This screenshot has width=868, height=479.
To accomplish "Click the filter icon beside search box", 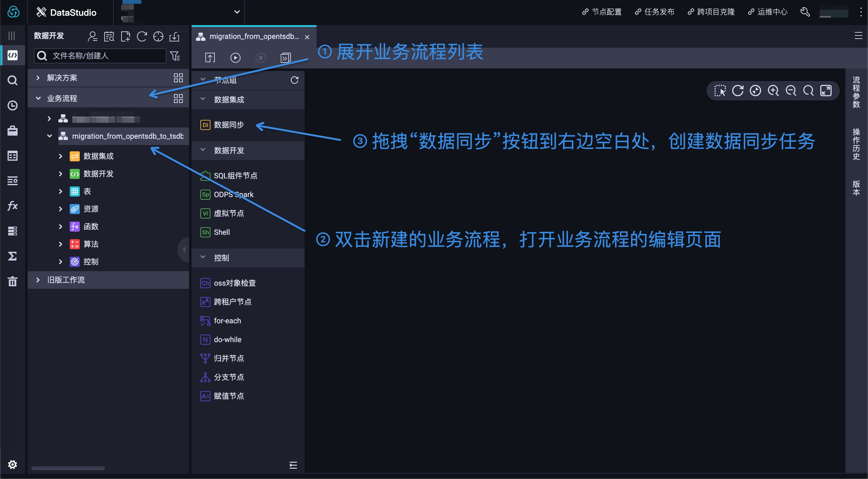I will (x=175, y=56).
